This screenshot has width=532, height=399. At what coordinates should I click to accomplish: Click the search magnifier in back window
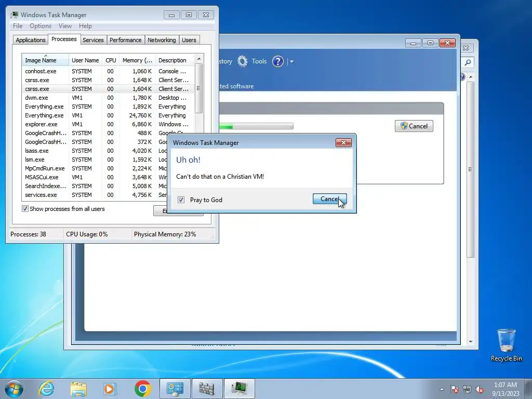pyautogui.click(x=468, y=62)
